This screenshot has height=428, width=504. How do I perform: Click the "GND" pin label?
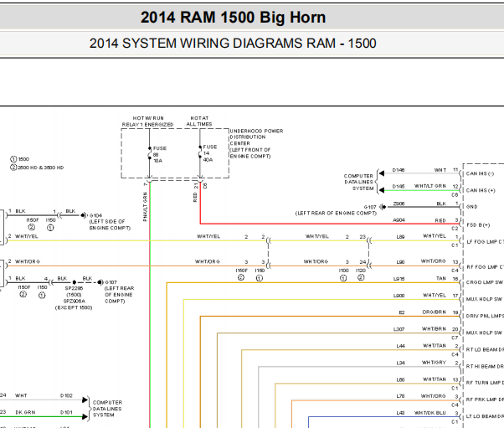pyautogui.click(x=472, y=207)
